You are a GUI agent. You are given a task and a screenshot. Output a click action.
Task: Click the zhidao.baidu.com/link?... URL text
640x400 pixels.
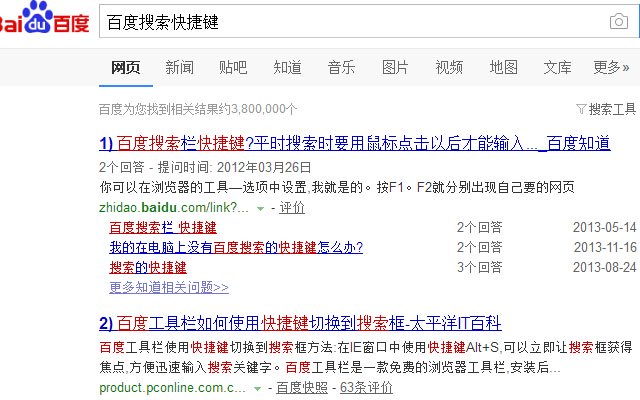174,208
